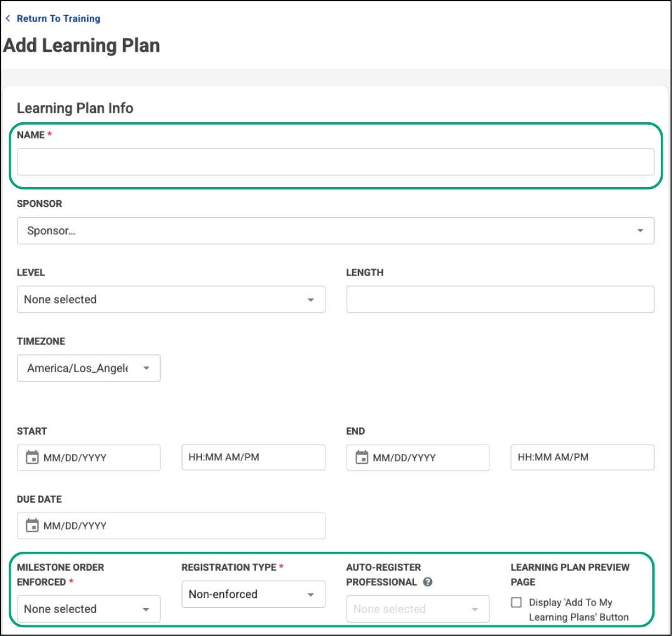Screen dimensions: 672x636
Task: Click into the Name text field
Action: tap(335, 162)
